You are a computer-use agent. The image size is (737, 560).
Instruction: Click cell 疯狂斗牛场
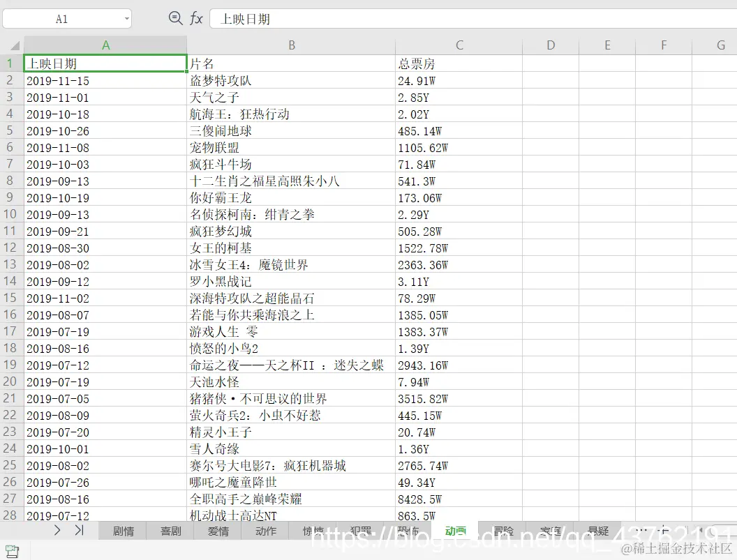292,165
